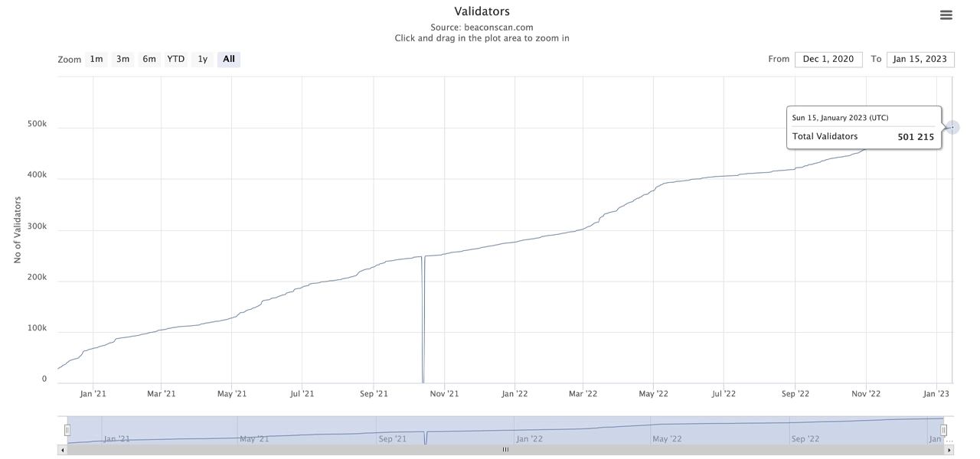Viewport: 980px width, 459px height.
Task: Click the horizontal scrollbar grip in center
Action: point(505,450)
